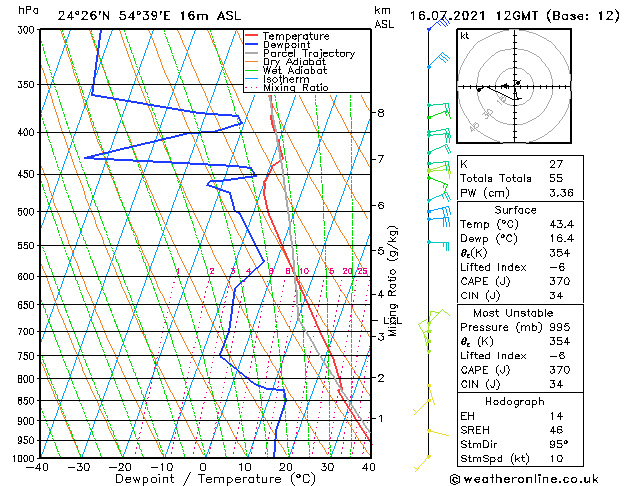Click the Isotherm legend entry
629x486 pixels.
[x=277, y=79]
